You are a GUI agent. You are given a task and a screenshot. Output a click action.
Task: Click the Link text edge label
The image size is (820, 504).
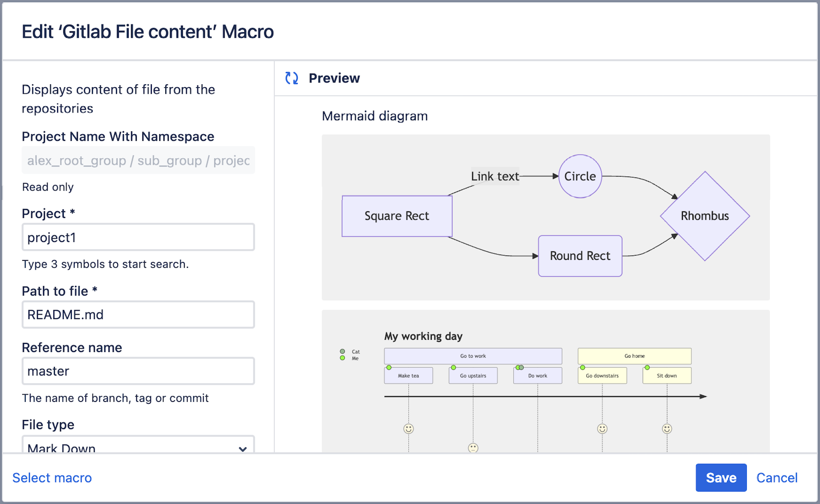(x=495, y=176)
